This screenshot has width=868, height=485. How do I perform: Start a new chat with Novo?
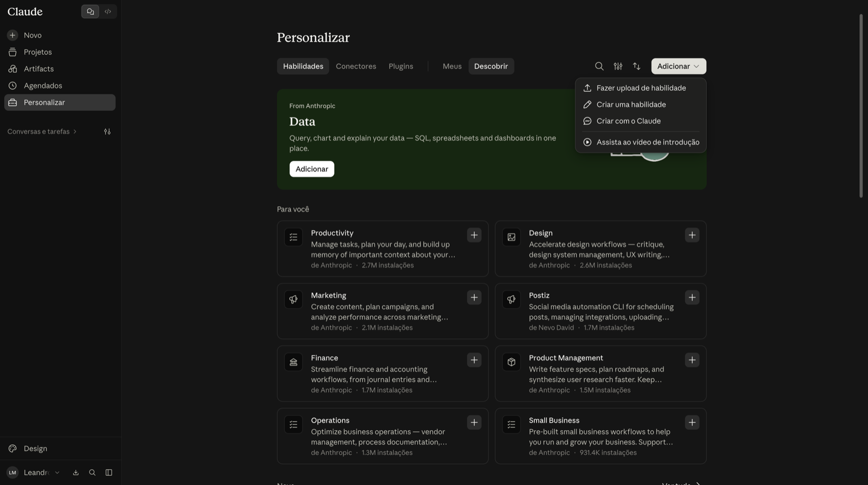[60, 35]
